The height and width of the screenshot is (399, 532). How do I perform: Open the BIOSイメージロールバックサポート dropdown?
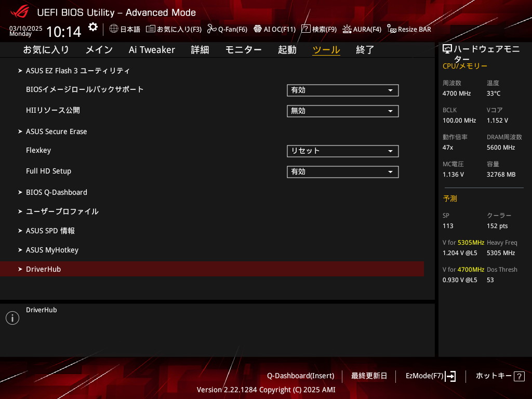coord(343,90)
